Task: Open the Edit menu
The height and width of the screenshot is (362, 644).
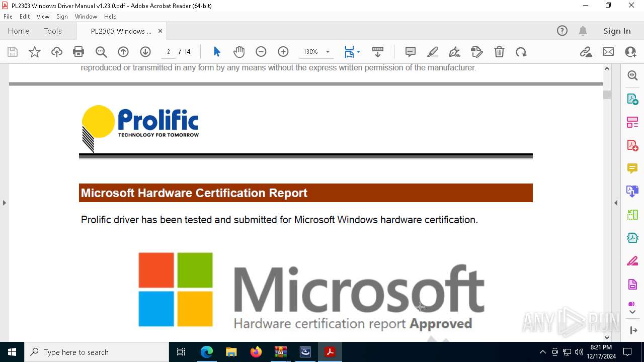Action: [25, 17]
